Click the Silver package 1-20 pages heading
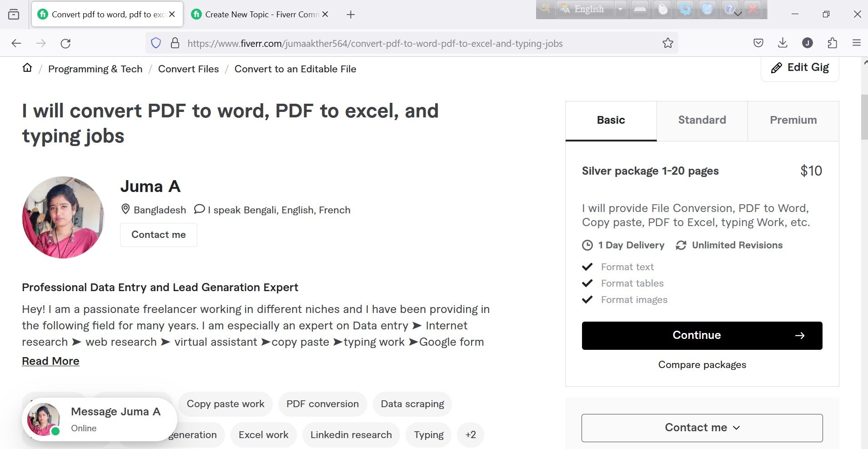The width and height of the screenshot is (868, 449). 650,171
